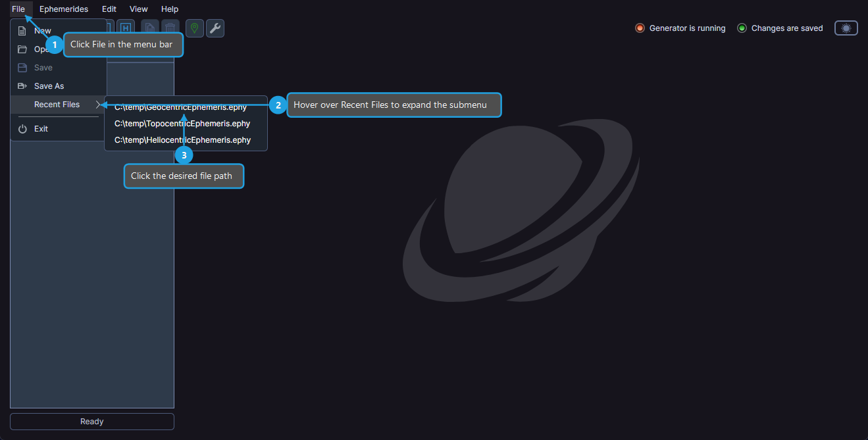Select Save As in the File menu
The width and height of the screenshot is (868, 440).
(x=49, y=86)
